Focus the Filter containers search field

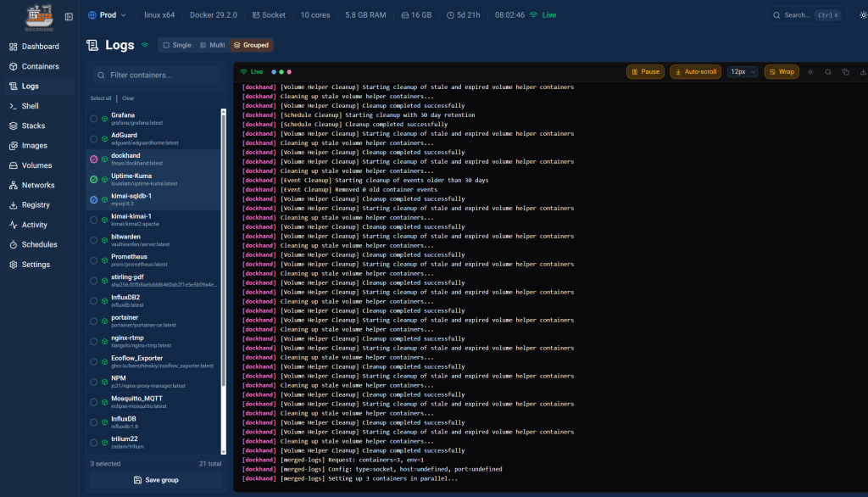(x=161, y=75)
